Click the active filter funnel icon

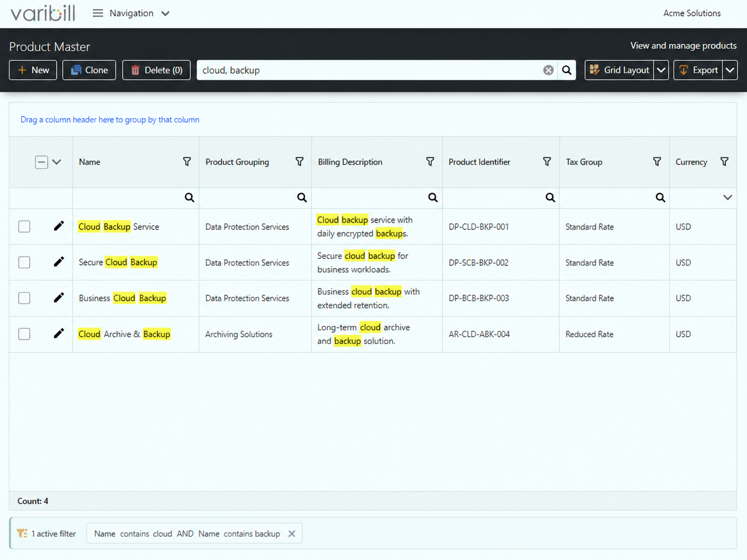[22, 534]
